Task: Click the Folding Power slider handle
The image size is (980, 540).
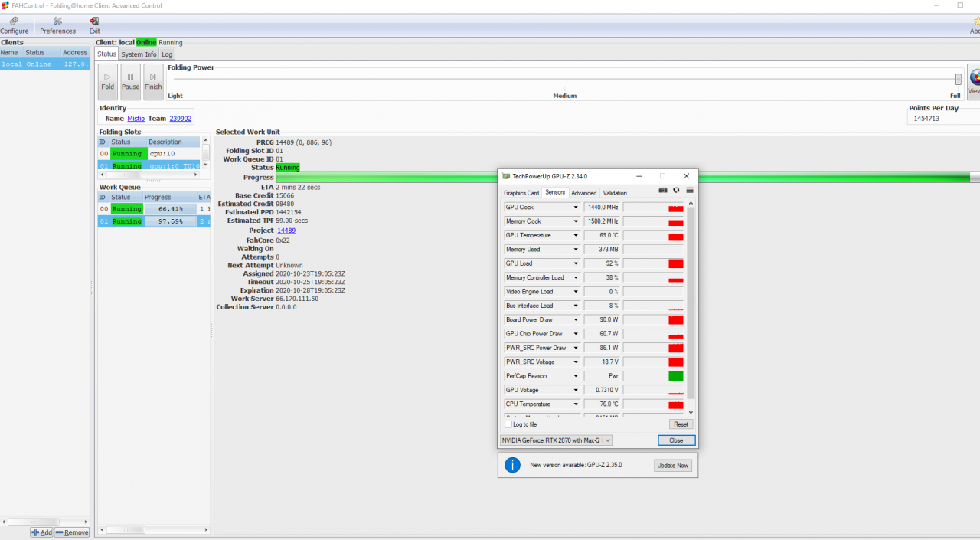Action: (x=958, y=80)
